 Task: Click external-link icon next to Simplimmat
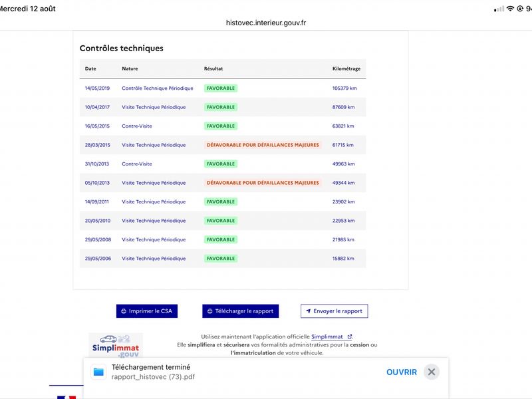pos(350,336)
